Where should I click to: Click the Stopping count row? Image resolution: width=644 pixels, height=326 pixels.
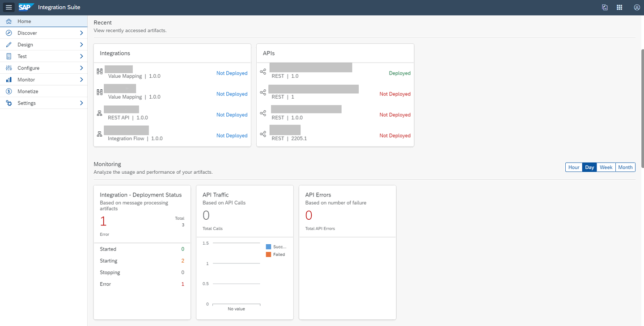(142, 272)
